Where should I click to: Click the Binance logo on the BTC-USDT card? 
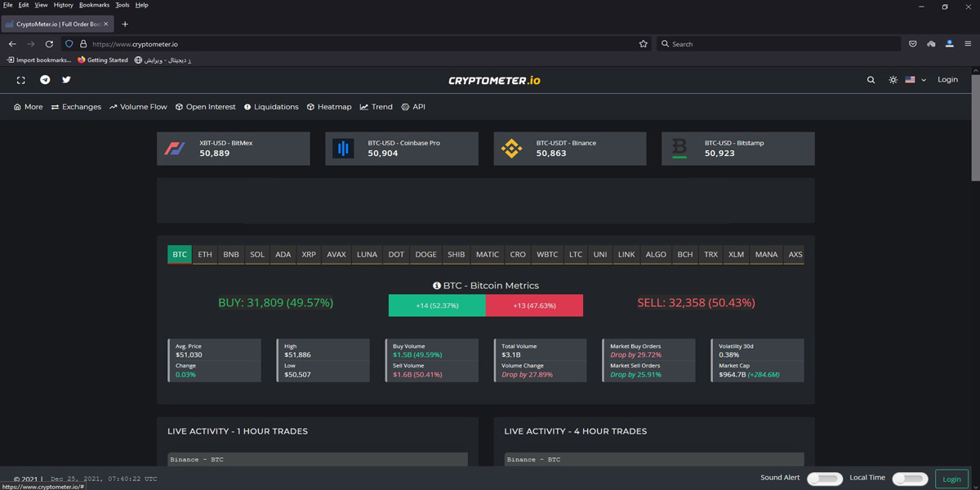(511, 148)
